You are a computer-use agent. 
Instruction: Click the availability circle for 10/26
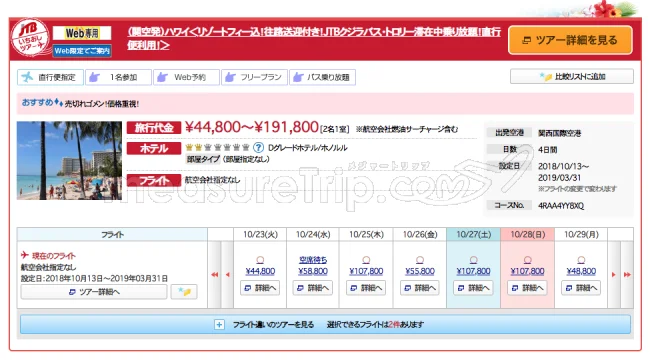pyautogui.click(x=420, y=260)
